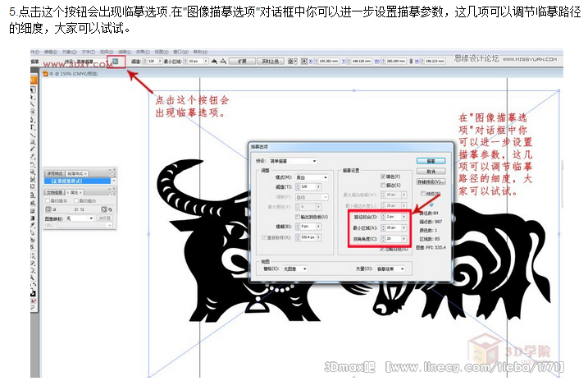Image resolution: width=588 pixels, height=381 pixels.
Task: Click the 模糊(B) blur value arrow
Action: coord(319,227)
